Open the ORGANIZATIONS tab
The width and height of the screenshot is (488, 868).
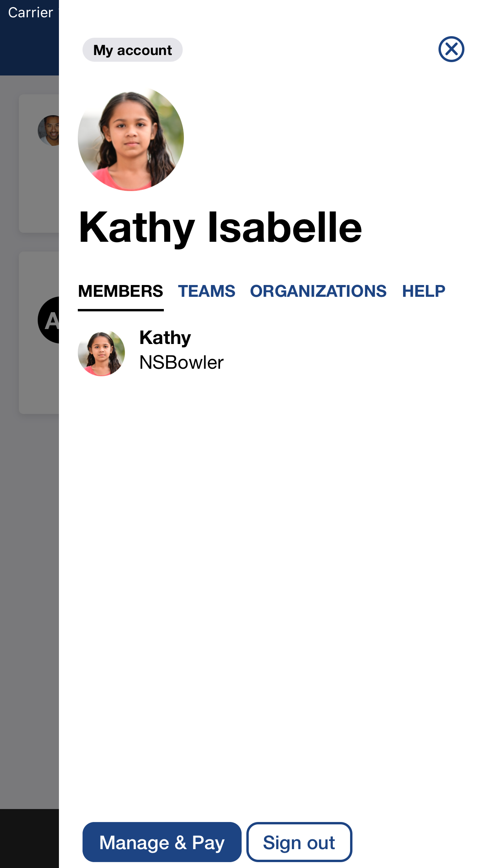[318, 291]
